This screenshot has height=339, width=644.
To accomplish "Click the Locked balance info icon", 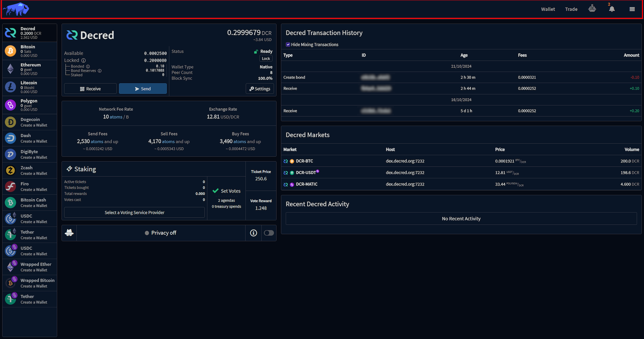I will (x=84, y=60).
